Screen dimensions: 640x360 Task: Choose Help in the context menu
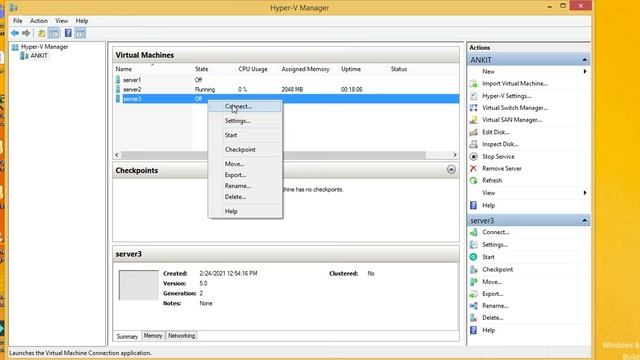tap(245, 211)
